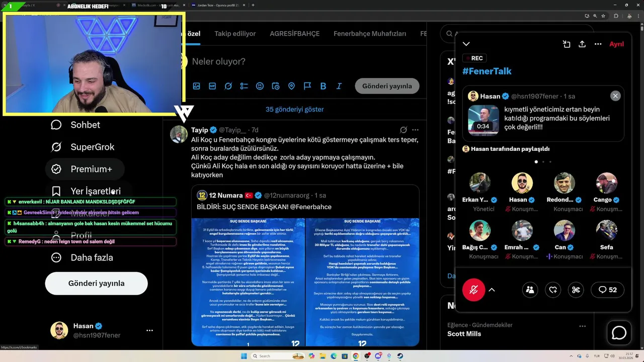Open Sohbet in the sidebar
Image resolution: width=644 pixels, height=362 pixels.
click(76, 125)
